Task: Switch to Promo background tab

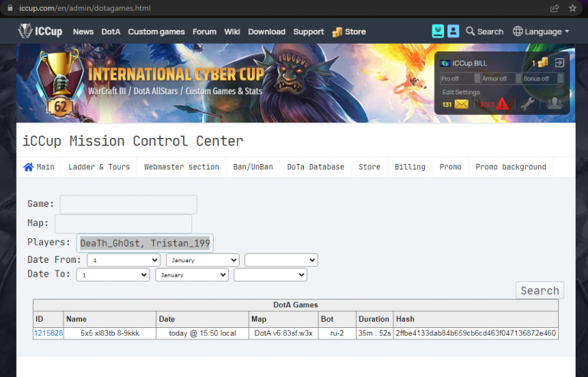Action: 511,167
